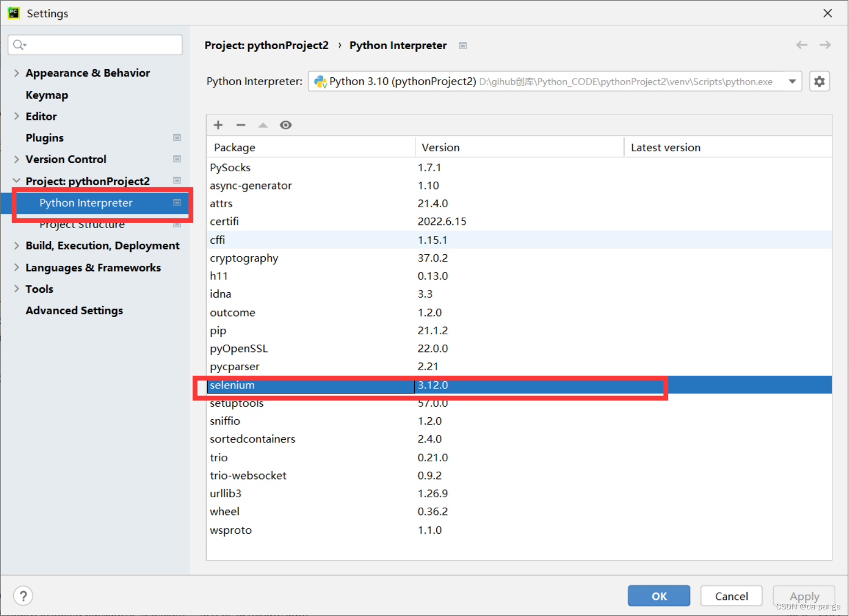Click the upgrade package arrow icon
849x616 pixels.
[x=263, y=125]
